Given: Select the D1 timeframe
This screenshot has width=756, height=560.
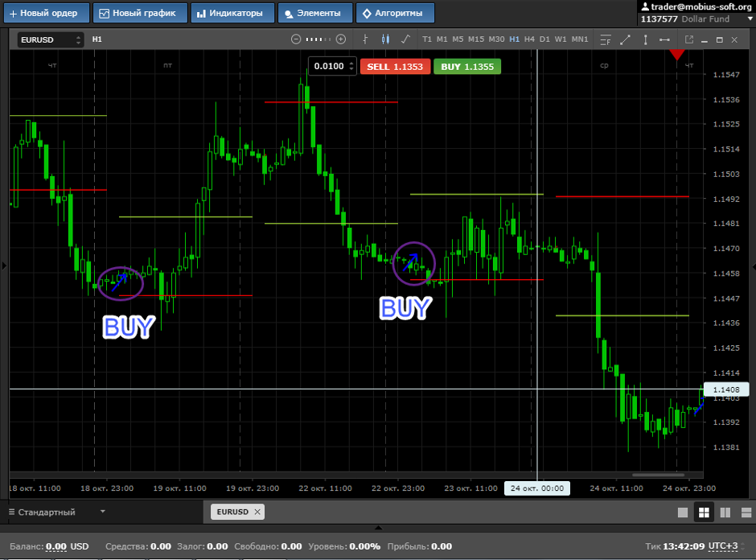Looking at the screenshot, I should (x=544, y=39).
